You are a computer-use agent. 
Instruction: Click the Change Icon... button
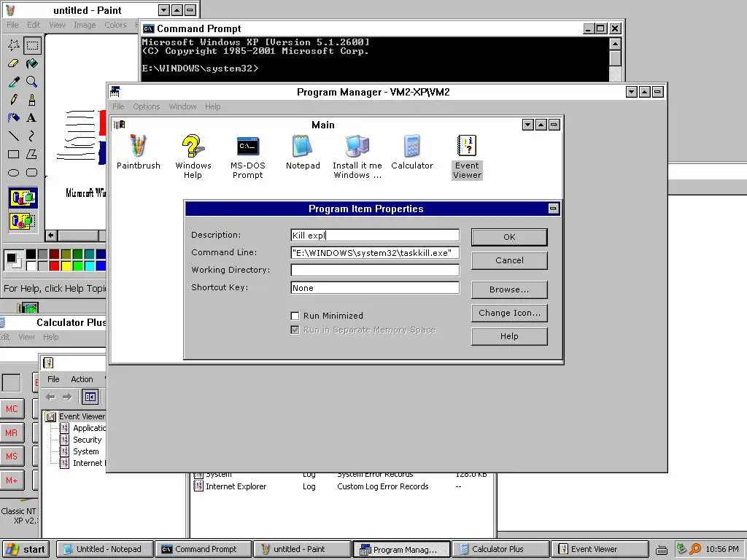pyautogui.click(x=509, y=313)
